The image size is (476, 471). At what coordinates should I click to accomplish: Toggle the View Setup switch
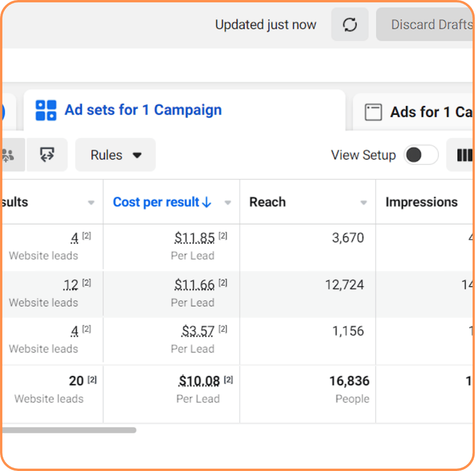click(421, 155)
